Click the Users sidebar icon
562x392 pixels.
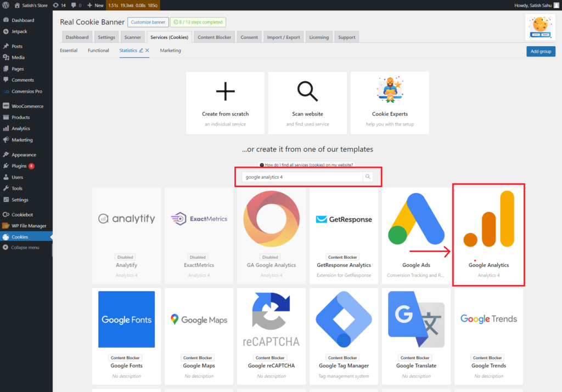pyautogui.click(x=5, y=177)
